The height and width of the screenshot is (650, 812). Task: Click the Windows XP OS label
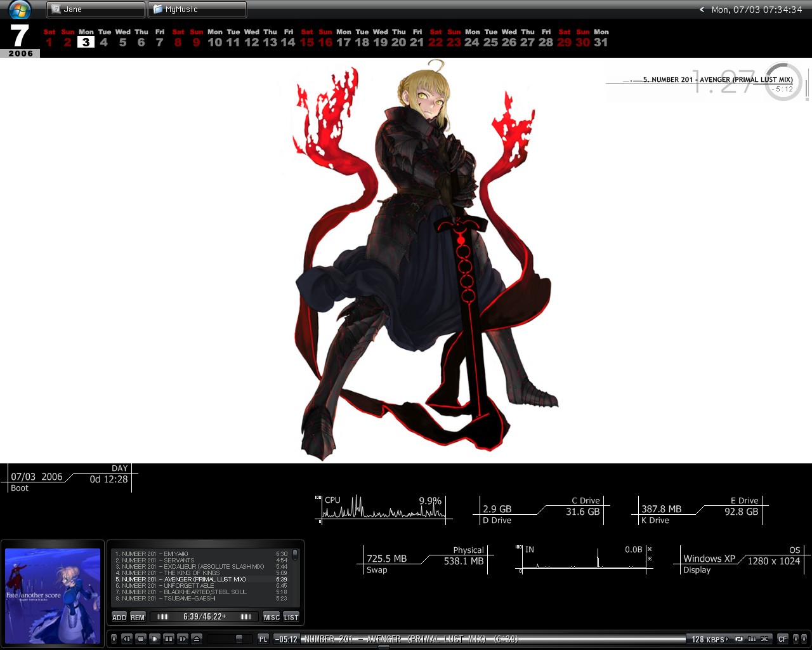(709, 559)
